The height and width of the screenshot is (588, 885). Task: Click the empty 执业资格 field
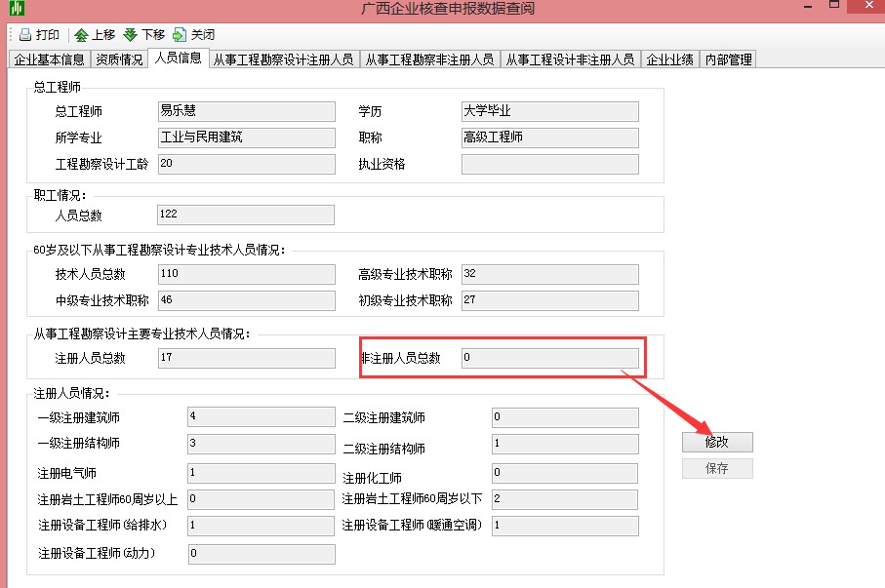pyautogui.click(x=549, y=164)
